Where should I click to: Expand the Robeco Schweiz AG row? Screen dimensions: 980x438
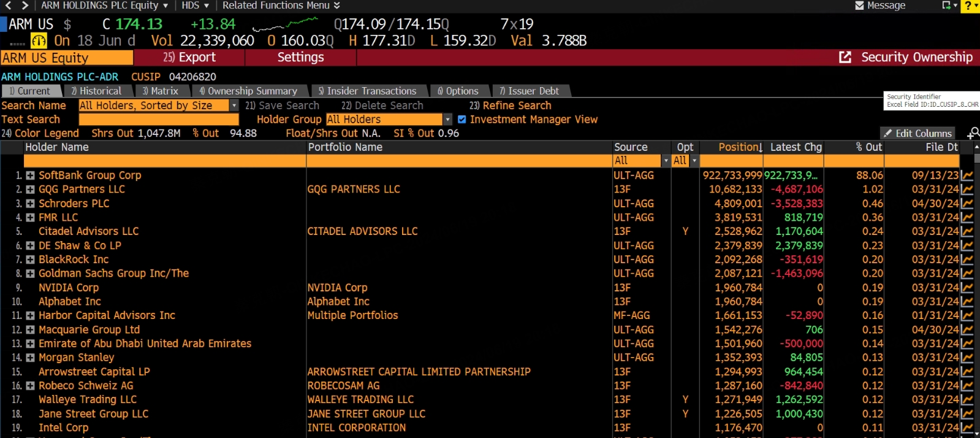[30, 386]
